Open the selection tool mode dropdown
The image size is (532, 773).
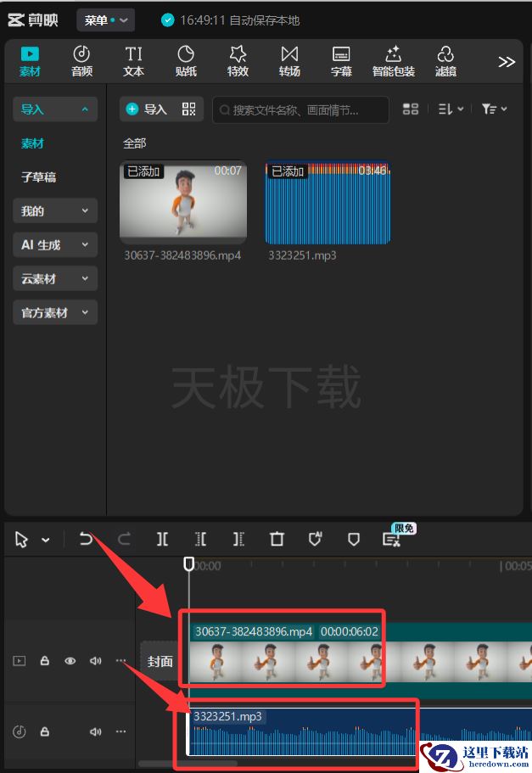coord(45,541)
